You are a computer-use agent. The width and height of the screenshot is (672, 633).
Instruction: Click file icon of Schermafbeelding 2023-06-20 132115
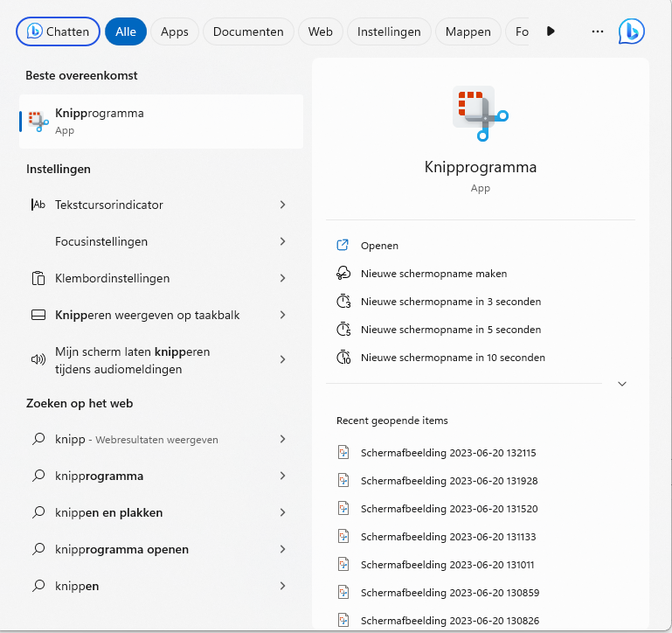click(x=343, y=452)
